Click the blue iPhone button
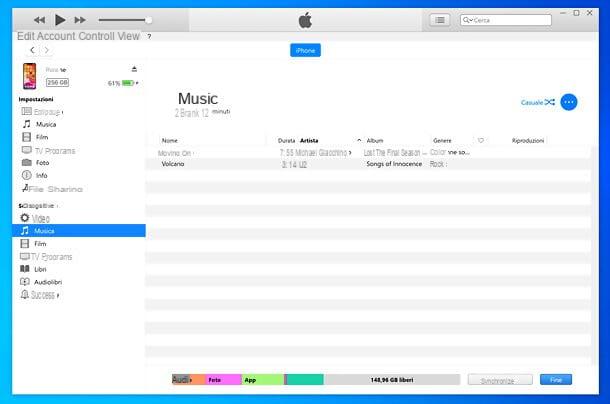Viewport: 610px width, 404px height. (305, 50)
